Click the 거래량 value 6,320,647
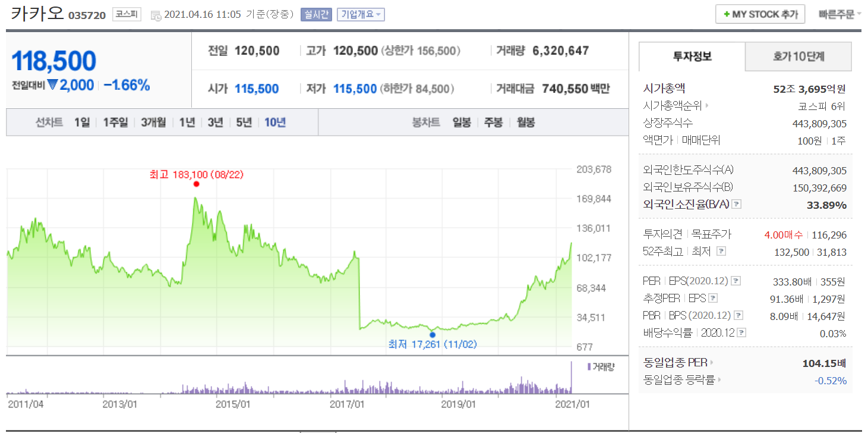Screen dimensions: 868x433 coord(561,51)
